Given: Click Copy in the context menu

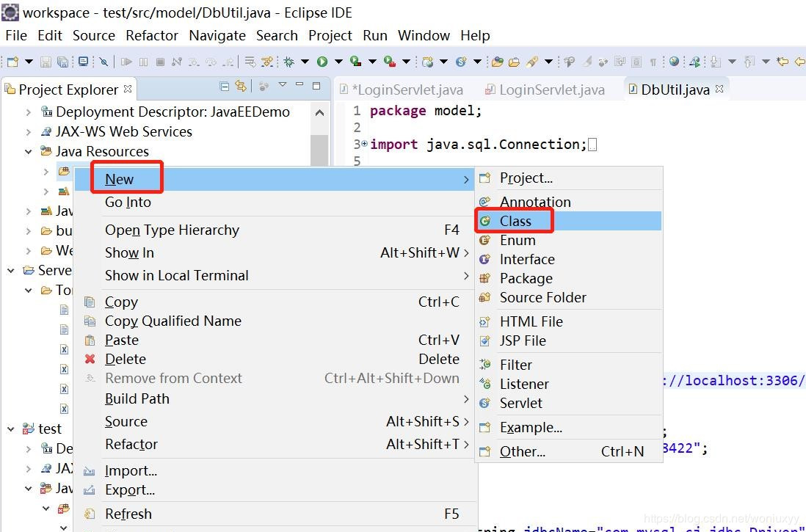Looking at the screenshot, I should [275, 302].
